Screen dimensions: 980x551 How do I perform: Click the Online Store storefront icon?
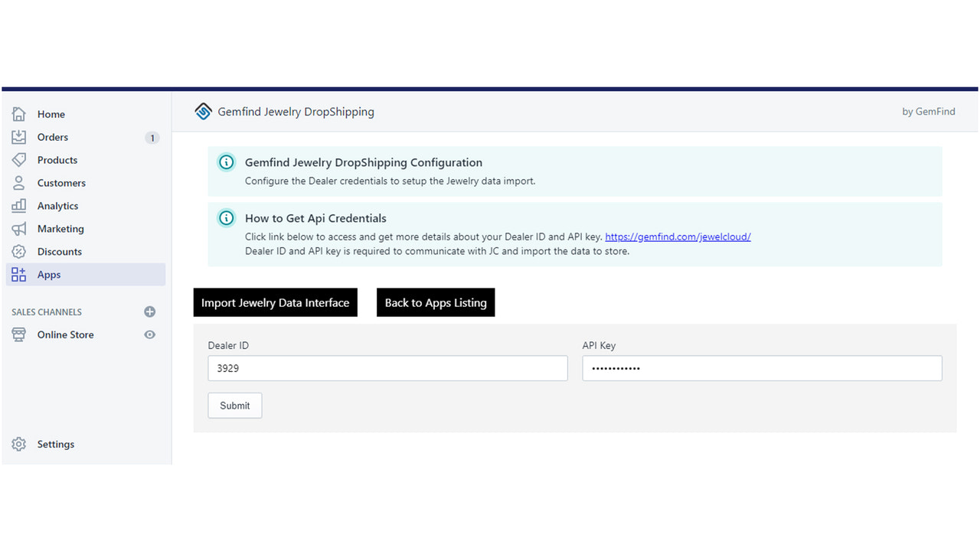[x=19, y=334]
